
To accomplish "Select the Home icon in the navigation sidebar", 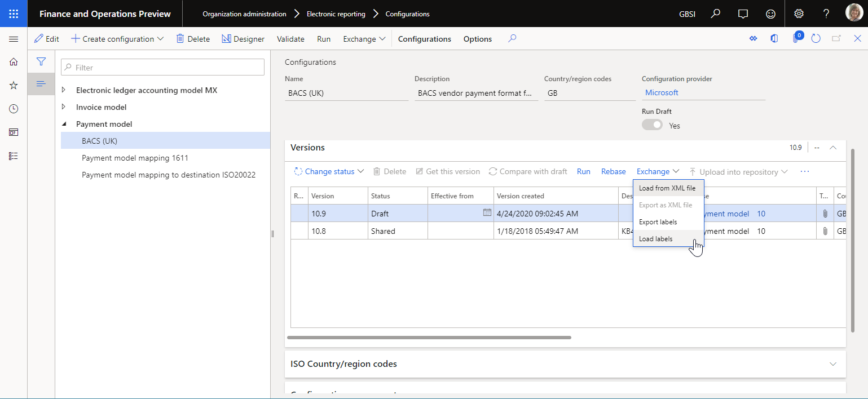I will 13,61.
